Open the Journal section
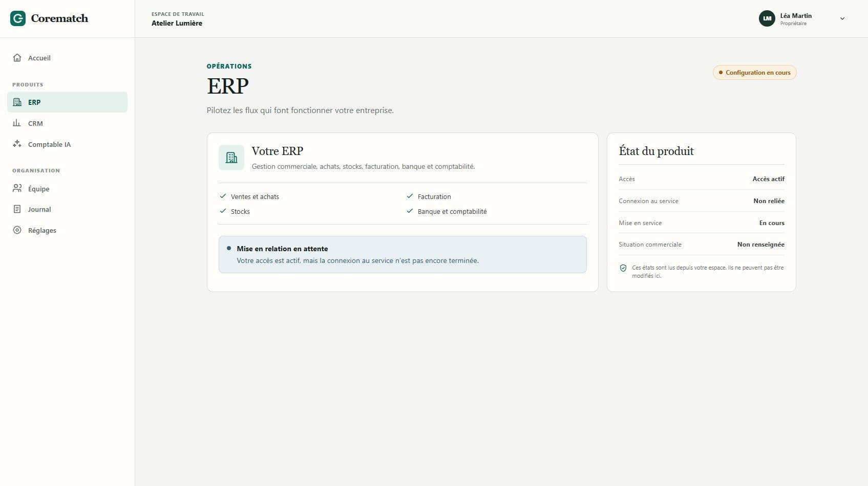 [67, 209]
